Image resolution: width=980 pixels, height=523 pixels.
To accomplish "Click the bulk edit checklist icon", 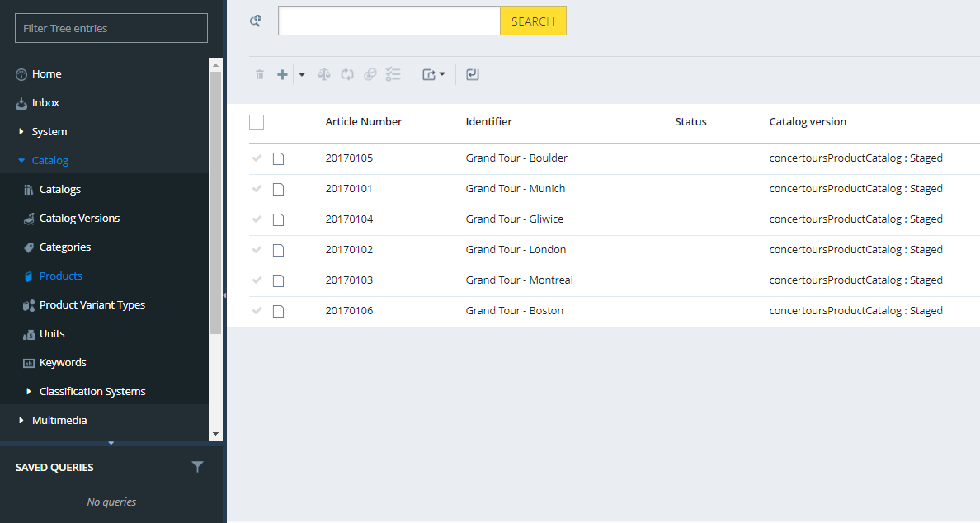I will click(x=393, y=74).
